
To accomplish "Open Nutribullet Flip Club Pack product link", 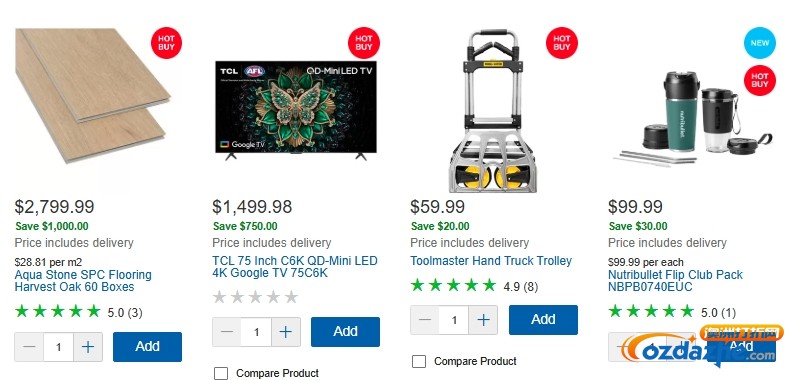I will 675,281.
